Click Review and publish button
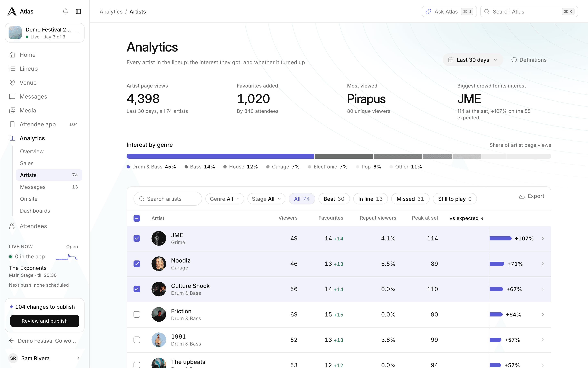 (x=45, y=321)
